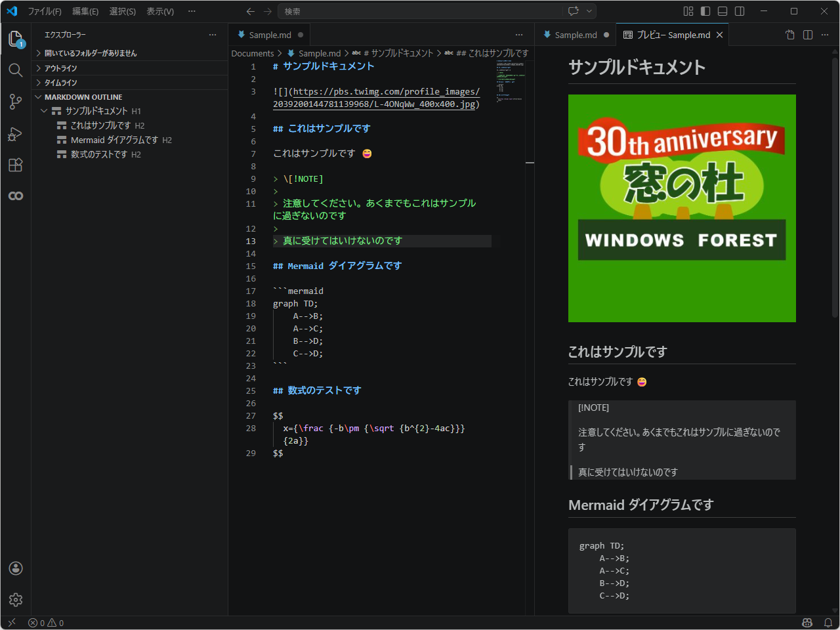Image resolution: width=840 pixels, height=630 pixels.
Task: Click the split editor icon beside the preview tab
Action: pos(807,35)
